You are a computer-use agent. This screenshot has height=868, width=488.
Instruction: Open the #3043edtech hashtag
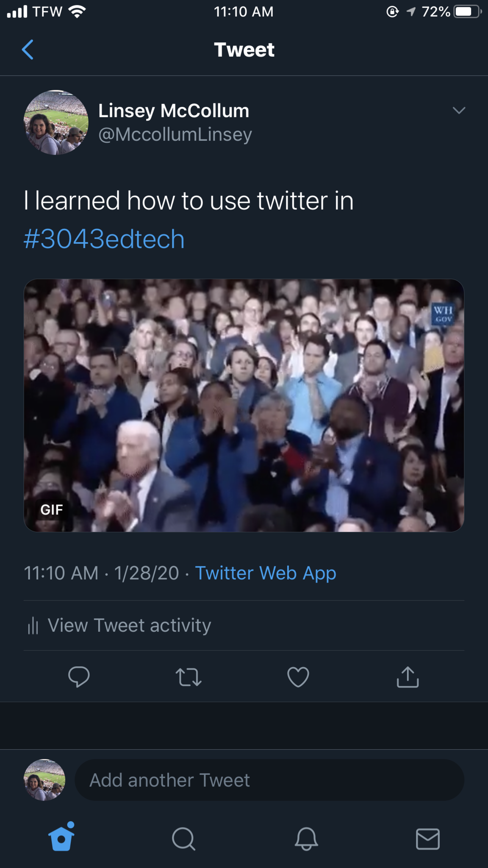[x=104, y=239]
